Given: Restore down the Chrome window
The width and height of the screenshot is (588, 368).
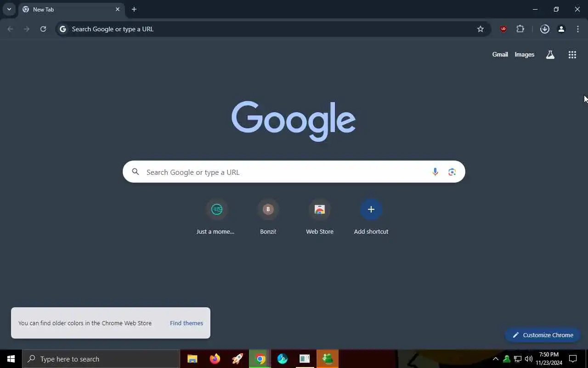Looking at the screenshot, I should tap(556, 9).
